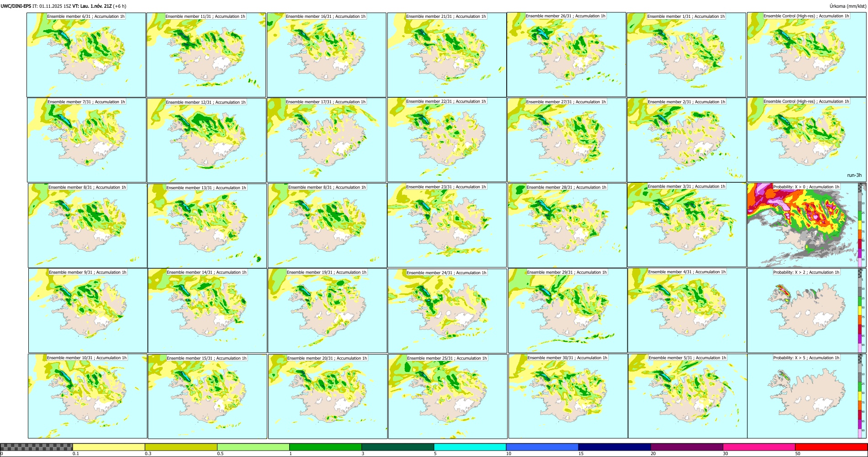Click the cyan 5–10 legend swatch
The image size is (868, 457).
(470, 447)
